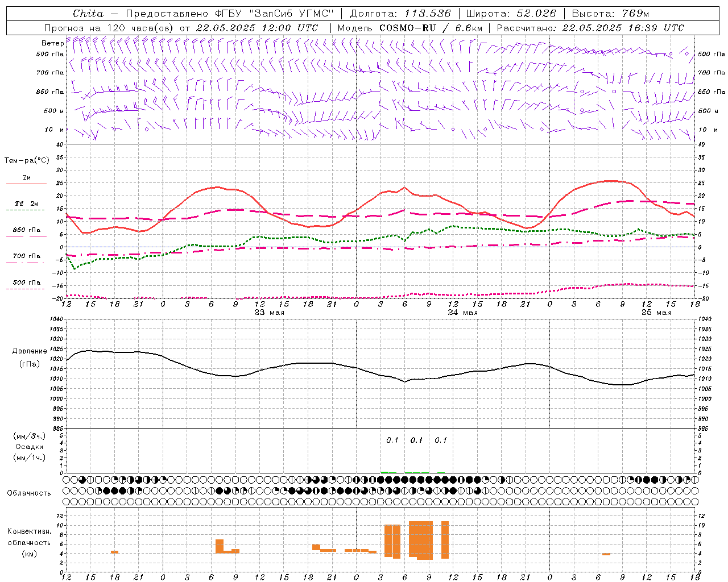Click the orange convective bar near 18h May 22

point(114,552)
